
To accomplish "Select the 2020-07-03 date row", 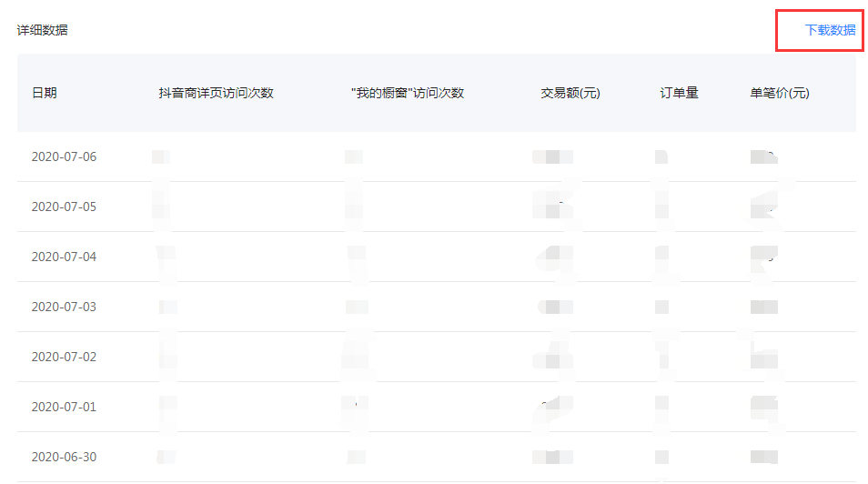I will (x=437, y=307).
